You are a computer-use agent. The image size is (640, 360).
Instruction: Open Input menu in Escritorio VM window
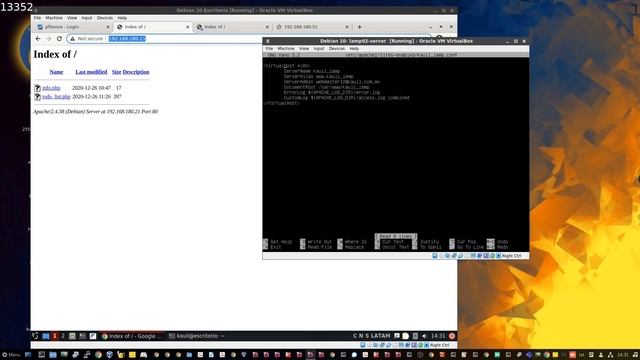pyautogui.click(x=87, y=18)
